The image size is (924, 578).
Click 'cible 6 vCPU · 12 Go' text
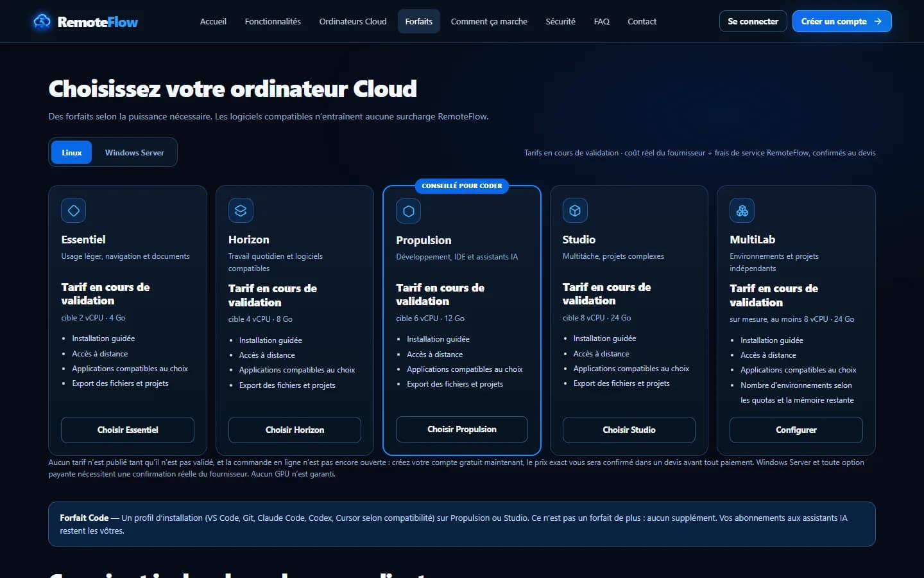(431, 319)
